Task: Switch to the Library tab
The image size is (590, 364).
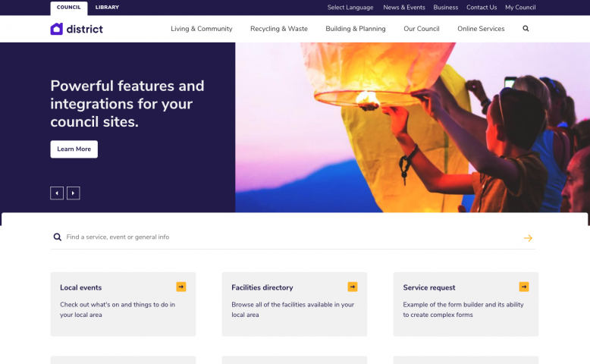Action: click(x=107, y=8)
